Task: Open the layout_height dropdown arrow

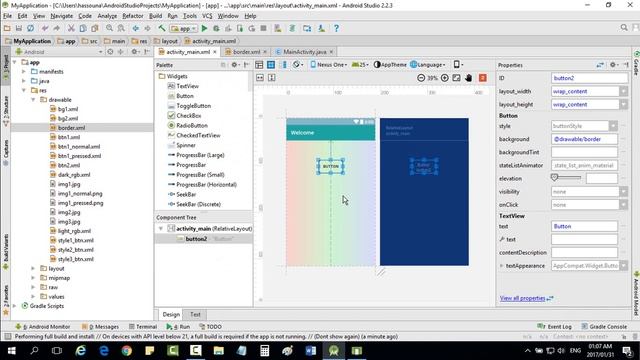Action: [623, 104]
